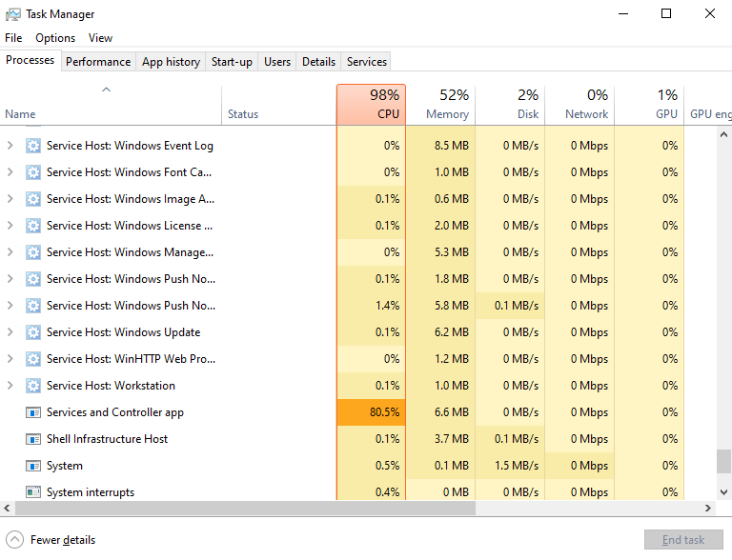Click the 1.4% CPU value
The height and width of the screenshot is (560, 732).
[388, 305]
